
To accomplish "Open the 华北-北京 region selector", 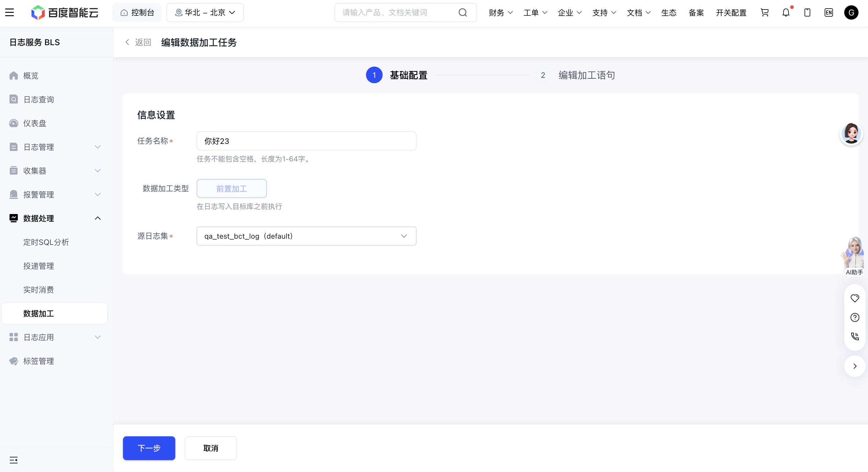I will (x=205, y=13).
